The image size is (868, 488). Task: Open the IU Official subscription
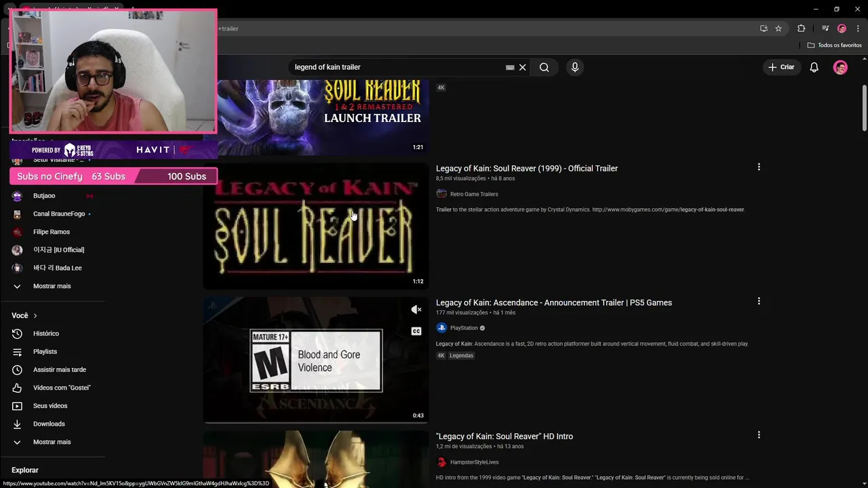tap(58, 250)
